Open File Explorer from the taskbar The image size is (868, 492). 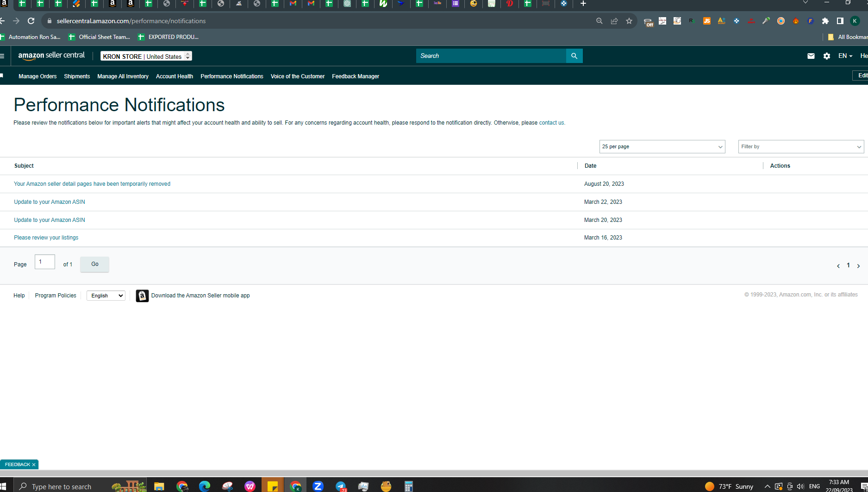[159, 486]
